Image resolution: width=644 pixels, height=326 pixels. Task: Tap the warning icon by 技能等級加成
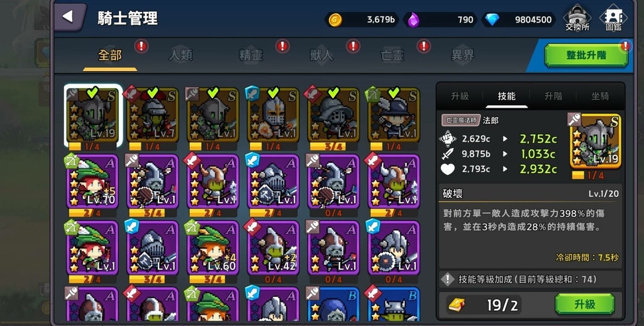click(x=447, y=279)
